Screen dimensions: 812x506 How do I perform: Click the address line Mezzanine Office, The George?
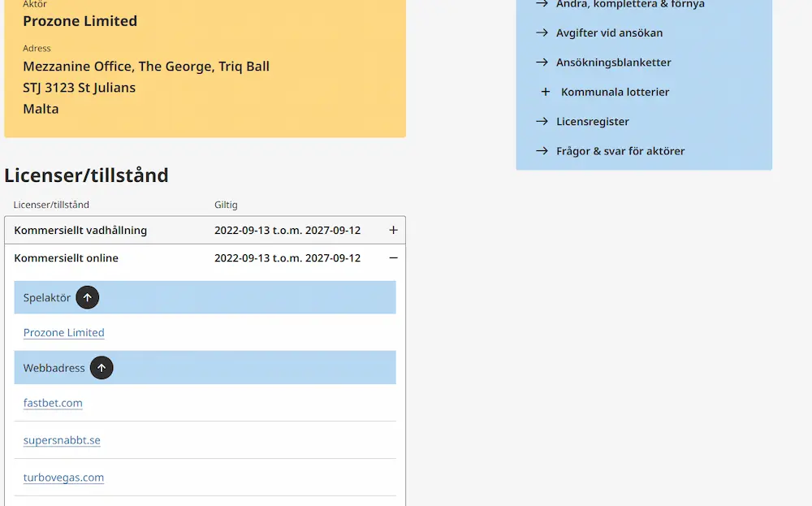tap(146, 67)
